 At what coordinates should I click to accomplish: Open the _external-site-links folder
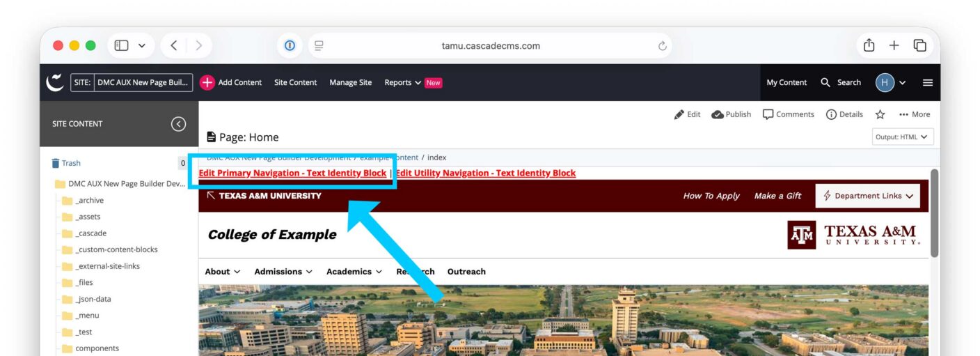click(x=101, y=266)
